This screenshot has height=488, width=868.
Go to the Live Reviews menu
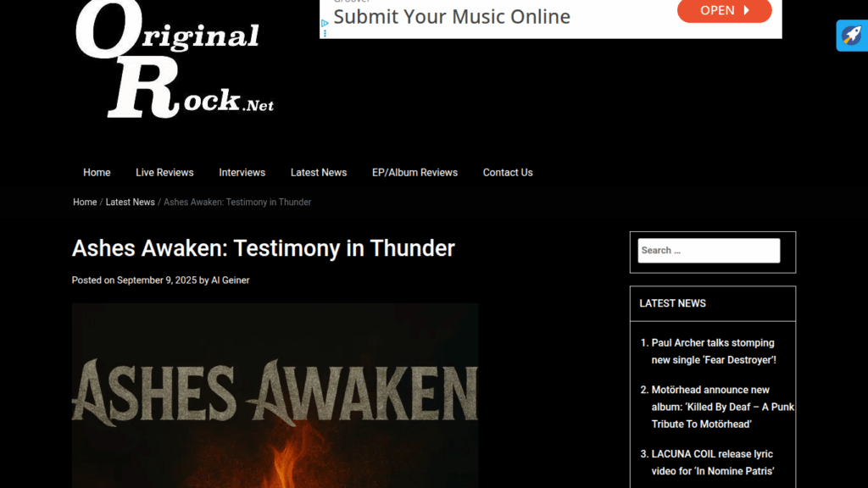pyautogui.click(x=164, y=173)
